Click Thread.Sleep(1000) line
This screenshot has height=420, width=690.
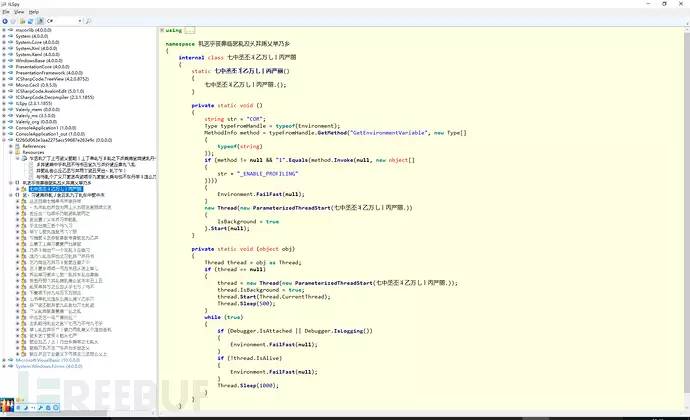248,386
